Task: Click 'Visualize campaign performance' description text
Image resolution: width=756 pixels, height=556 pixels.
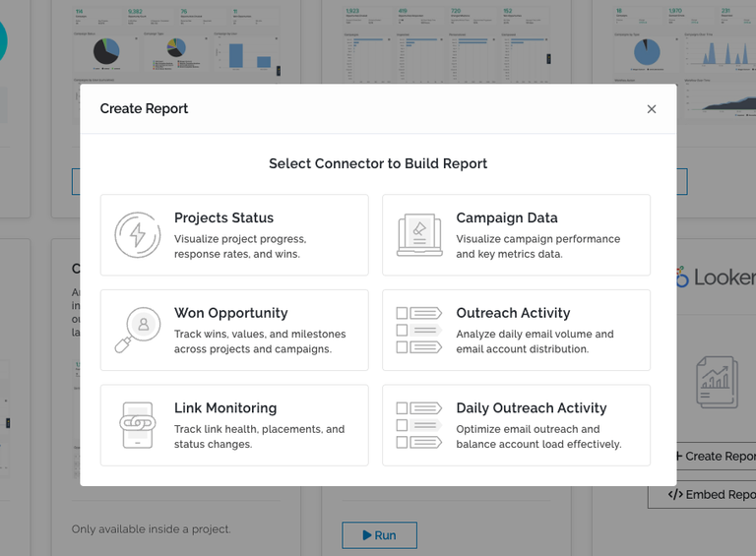Action: [x=538, y=246]
